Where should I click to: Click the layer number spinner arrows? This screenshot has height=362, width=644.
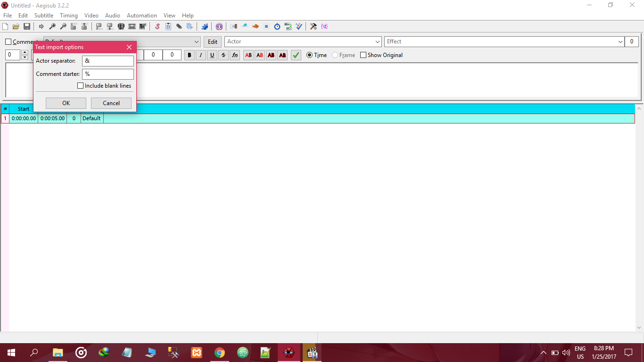coord(25,55)
